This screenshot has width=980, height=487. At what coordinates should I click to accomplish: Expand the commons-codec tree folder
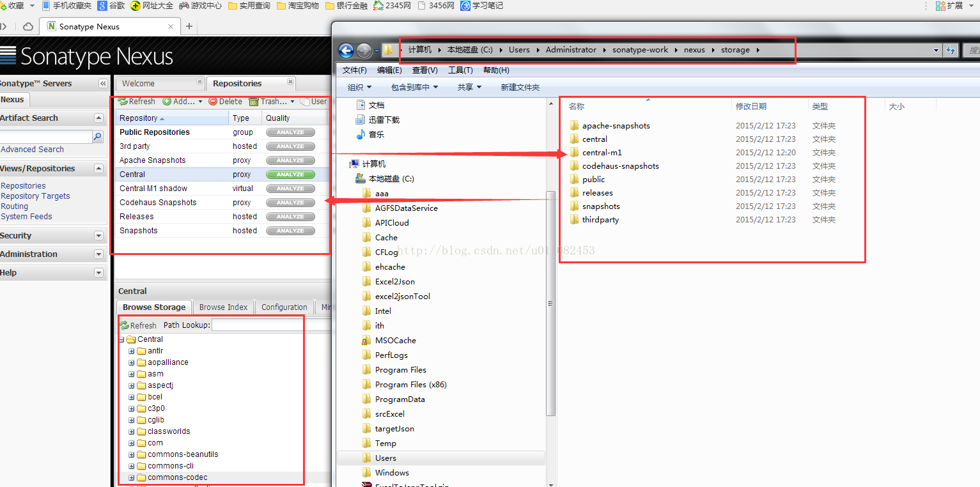tap(132, 477)
